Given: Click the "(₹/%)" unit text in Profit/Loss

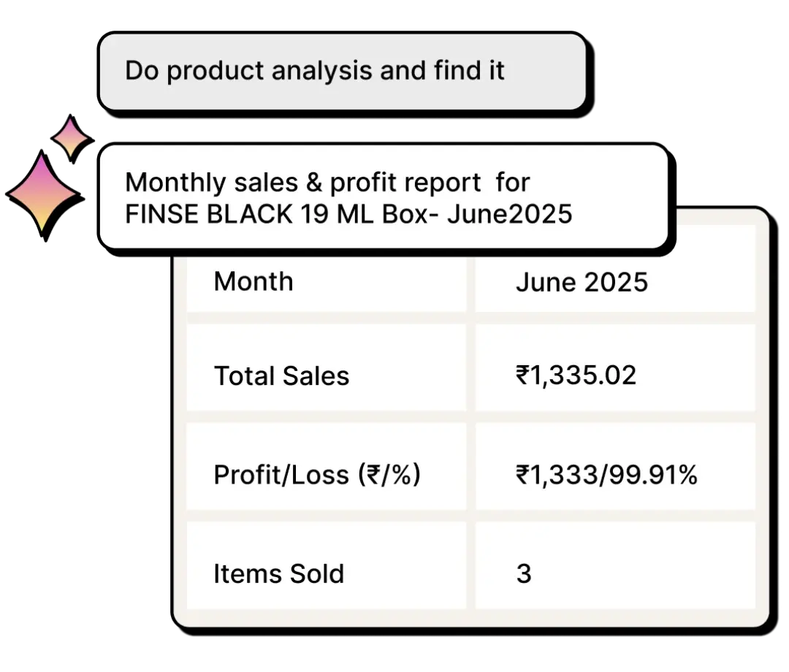Looking at the screenshot, I should pyautogui.click(x=389, y=476).
